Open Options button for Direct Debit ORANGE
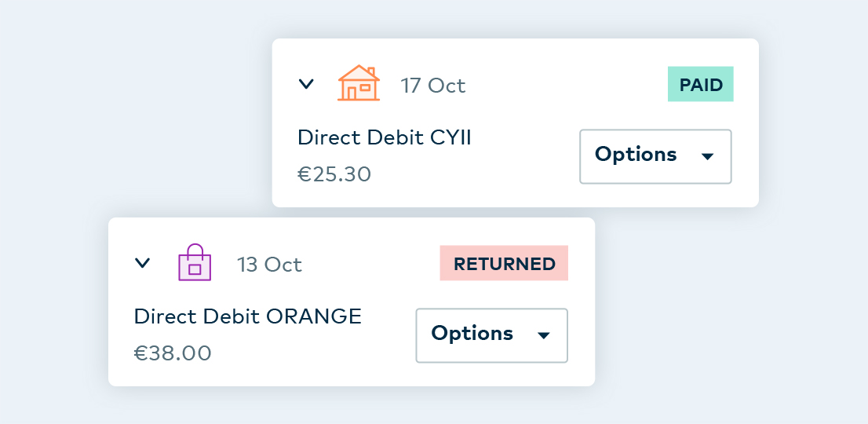This screenshot has width=868, height=424. 491,335
